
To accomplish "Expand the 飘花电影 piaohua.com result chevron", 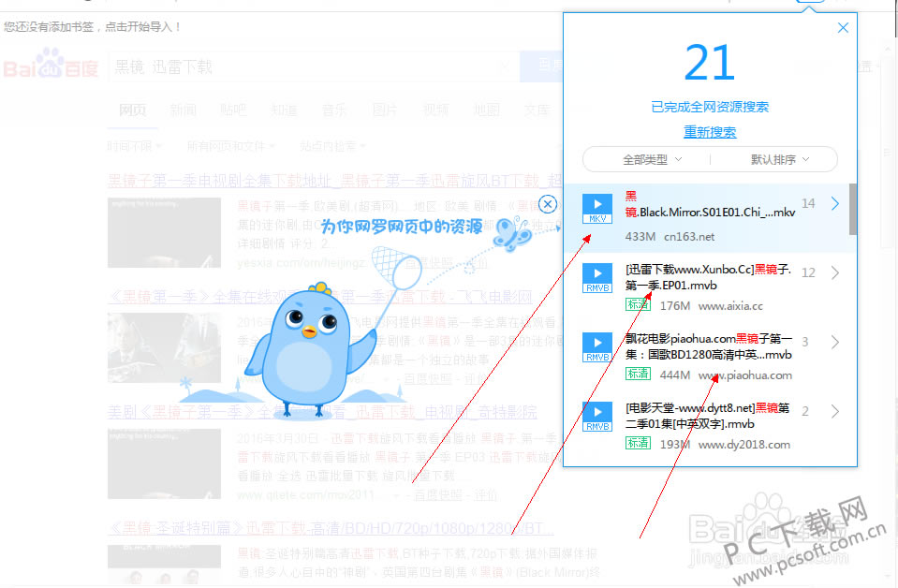I will (835, 342).
